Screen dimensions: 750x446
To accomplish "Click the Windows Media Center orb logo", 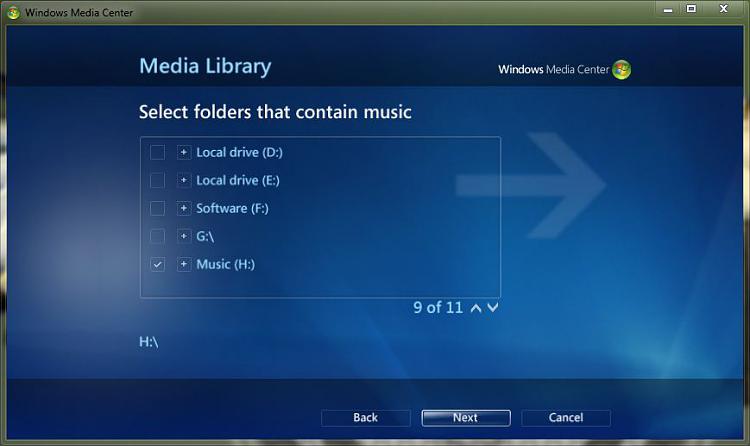I will 621,70.
